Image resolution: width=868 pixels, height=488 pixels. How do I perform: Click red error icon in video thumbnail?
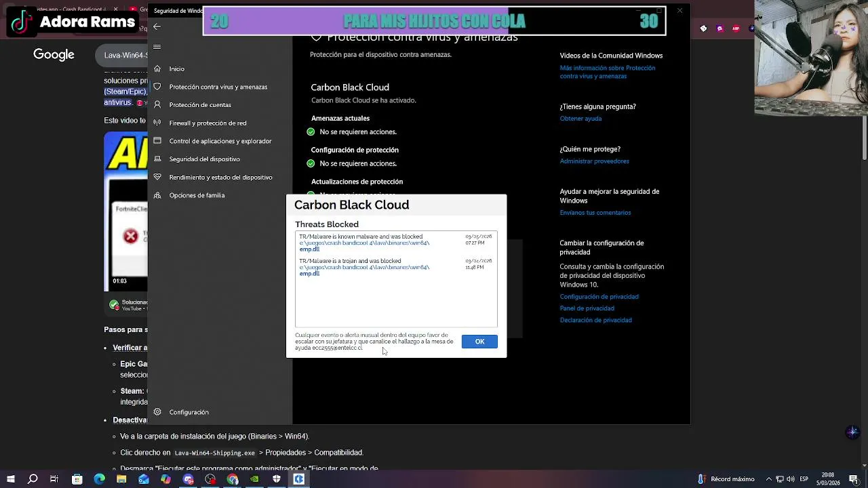pyautogui.click(x=131, y=236)
